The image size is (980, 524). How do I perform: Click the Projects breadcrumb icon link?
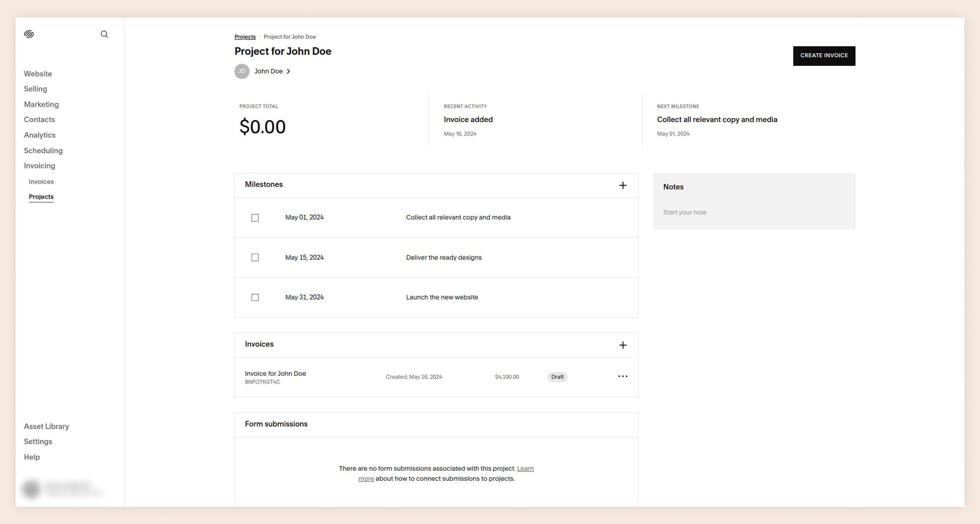244,36
